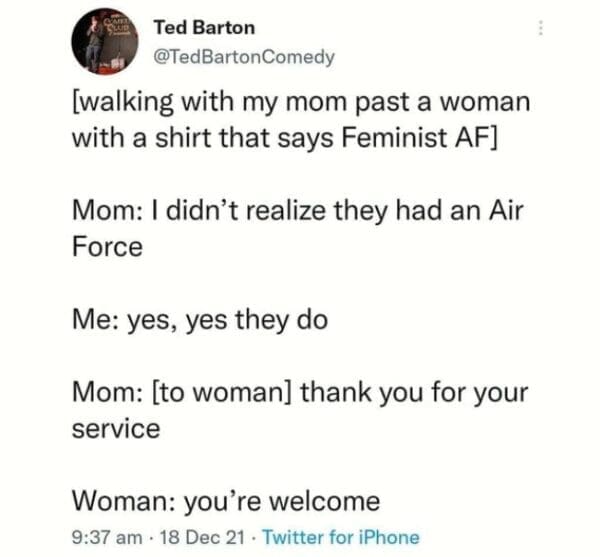The width and height of the screenshot is (600, 557).
Task: Click the word "service"
Action: [115, 429]
